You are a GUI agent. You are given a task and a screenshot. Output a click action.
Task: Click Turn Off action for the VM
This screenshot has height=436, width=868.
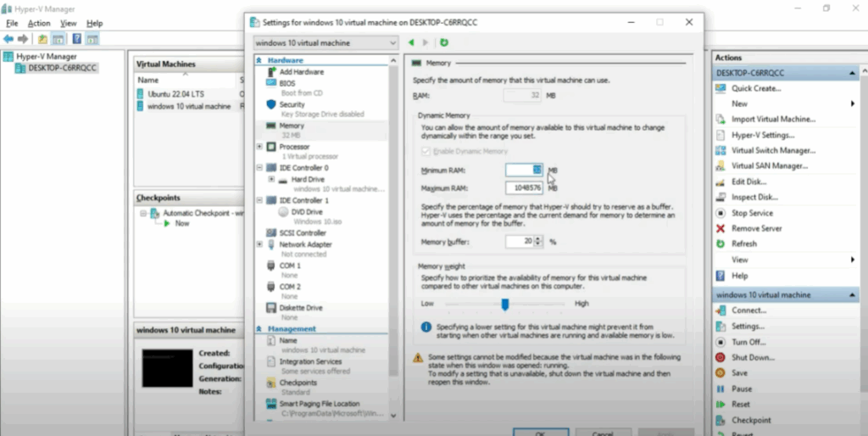click(748, 343)
